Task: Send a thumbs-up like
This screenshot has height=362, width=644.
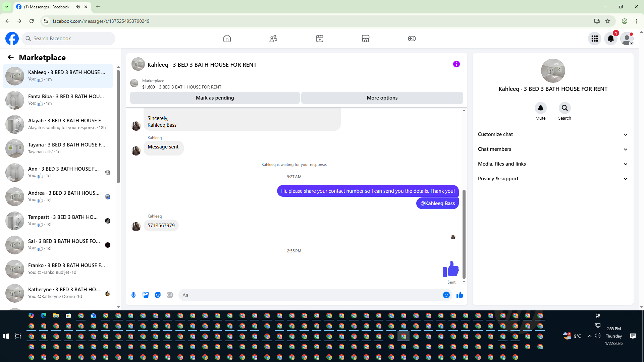Action: coord(460,295)
